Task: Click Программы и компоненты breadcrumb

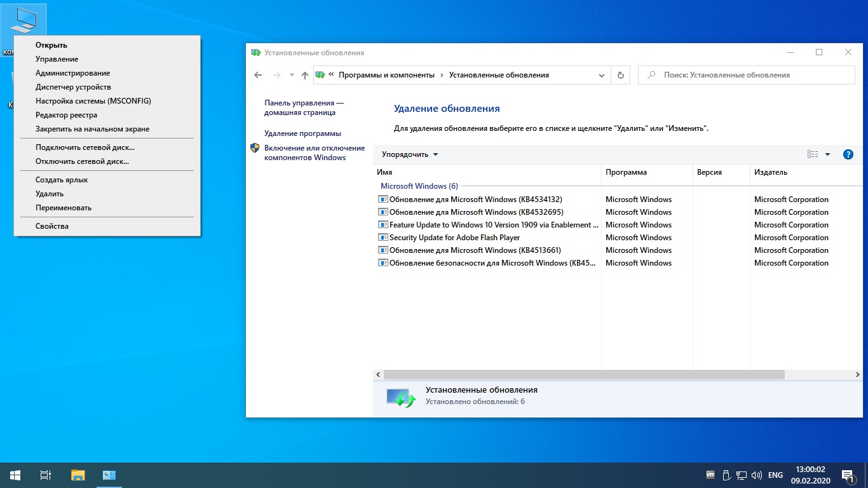Action: [386, 75]
